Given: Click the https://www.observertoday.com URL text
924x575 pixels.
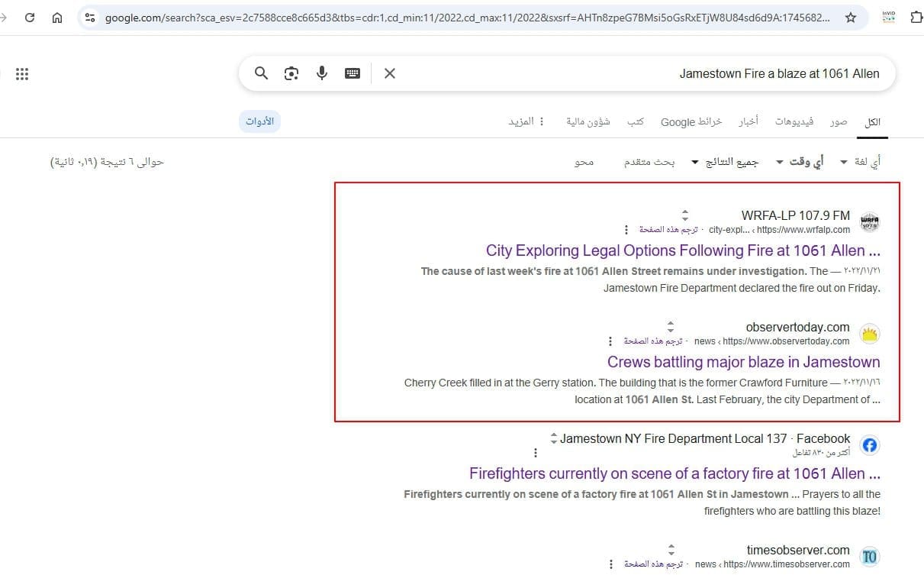Looking at the screenshot, I should coord(786,341).
